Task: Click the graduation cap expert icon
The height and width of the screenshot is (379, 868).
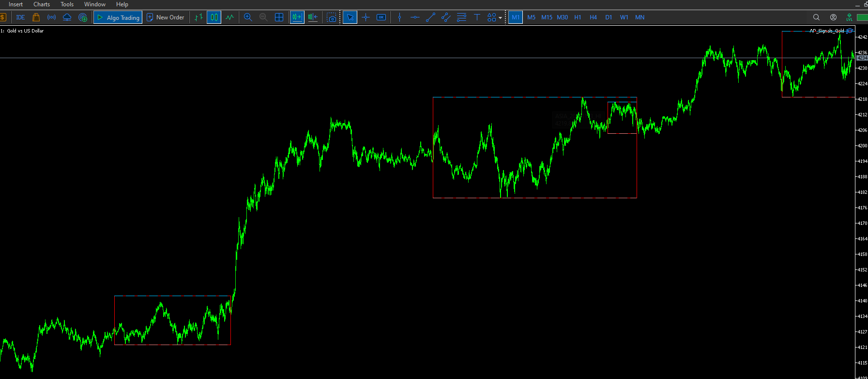Action: [x=849, y=31]
